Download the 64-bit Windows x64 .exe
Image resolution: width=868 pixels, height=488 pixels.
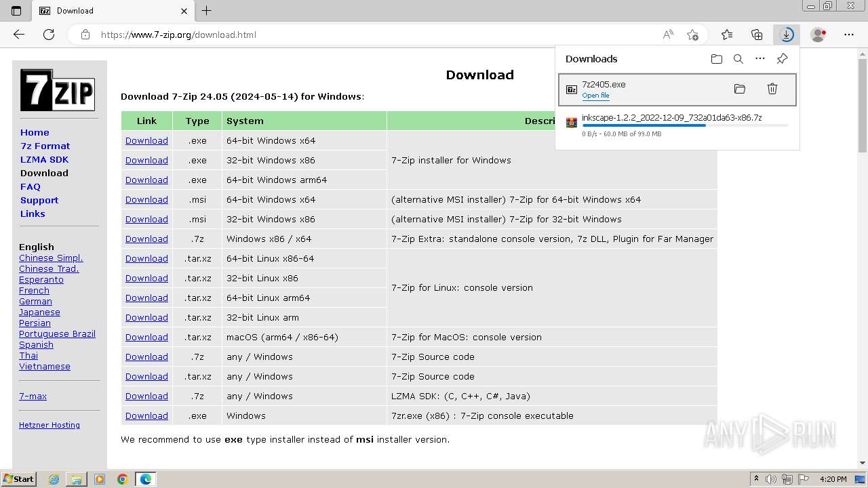coord(146,140)
